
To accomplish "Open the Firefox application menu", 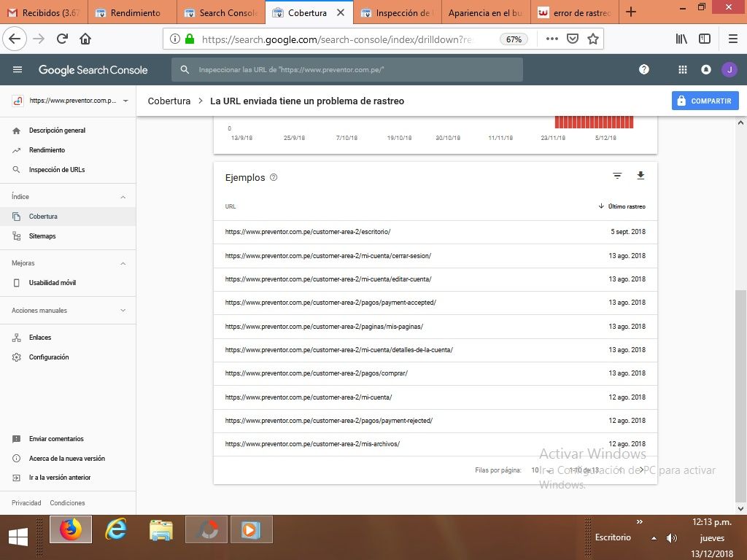I will coord(732,39).
